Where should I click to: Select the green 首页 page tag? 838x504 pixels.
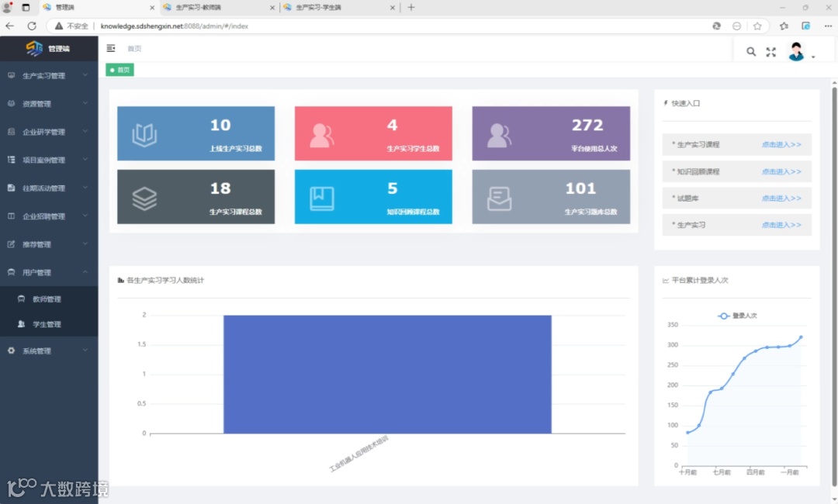point(119,70)
